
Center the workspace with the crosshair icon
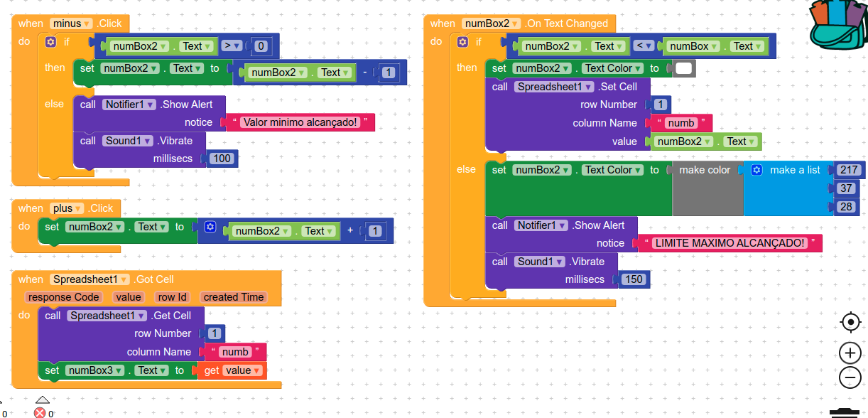pos(850,323)
